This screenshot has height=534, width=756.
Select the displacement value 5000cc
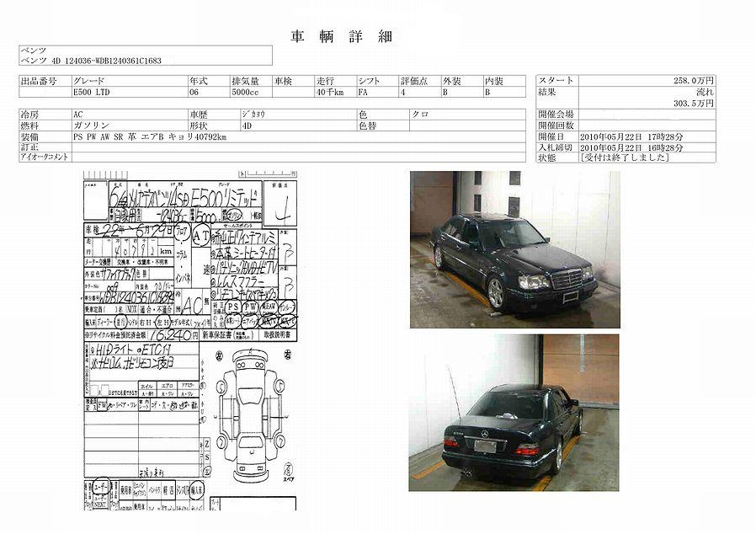coord(246,92)
